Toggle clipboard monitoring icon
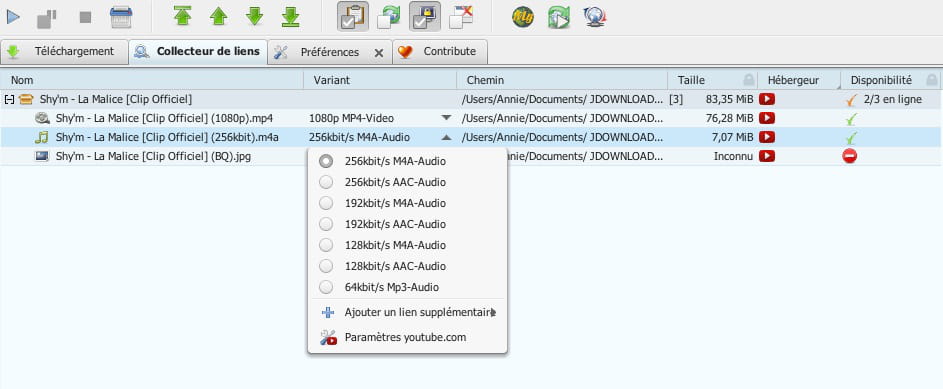The image size is (943, 389). pyautogui.click(x=353, y=16)
